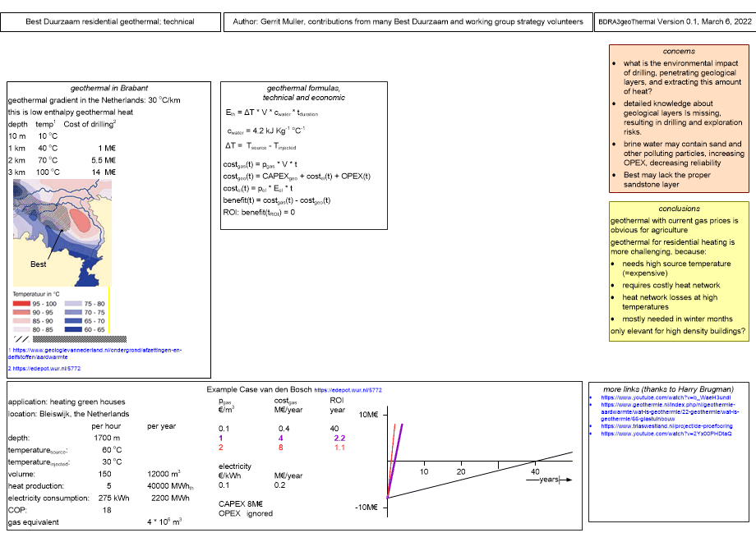Click the conclusion 'requires costly heat network'
Image resolution: width=756 pixels, height=542 pixels.
point(671,285)
